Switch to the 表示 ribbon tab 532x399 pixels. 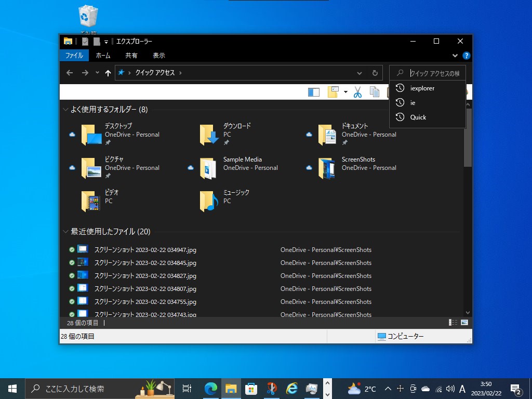pyautogui.click(x=158, y=55)
